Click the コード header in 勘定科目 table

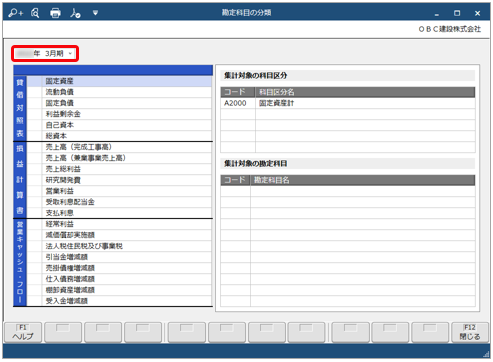tap(235, 180)
